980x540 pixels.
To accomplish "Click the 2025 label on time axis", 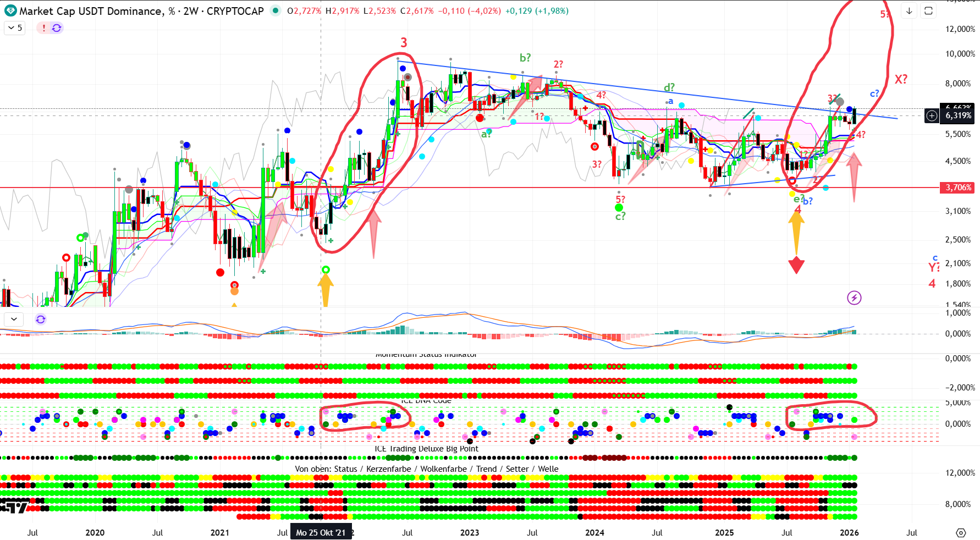I will pos(724,532).
